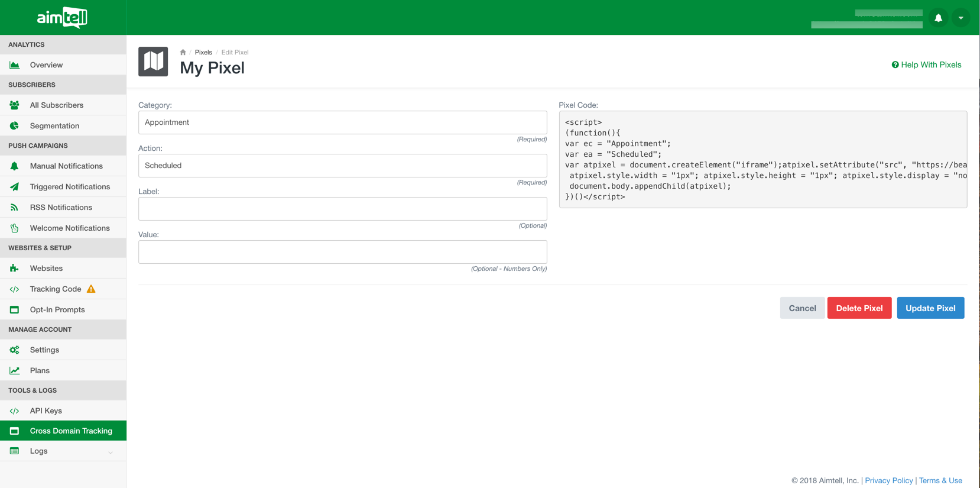Select the Pixel Code text box
The height and width of the screenshot is (488, 980).
(762, 160)
